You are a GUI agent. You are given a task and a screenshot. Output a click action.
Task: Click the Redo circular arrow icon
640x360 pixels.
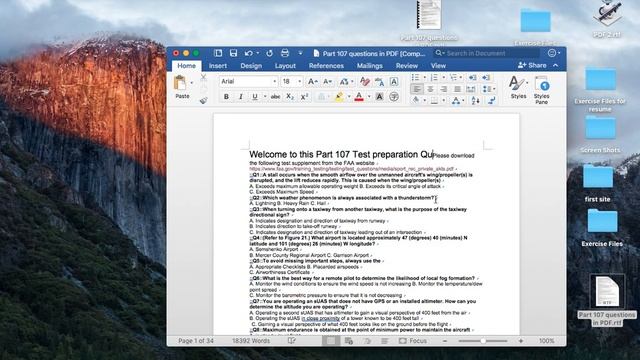click(x=269, y=53)
